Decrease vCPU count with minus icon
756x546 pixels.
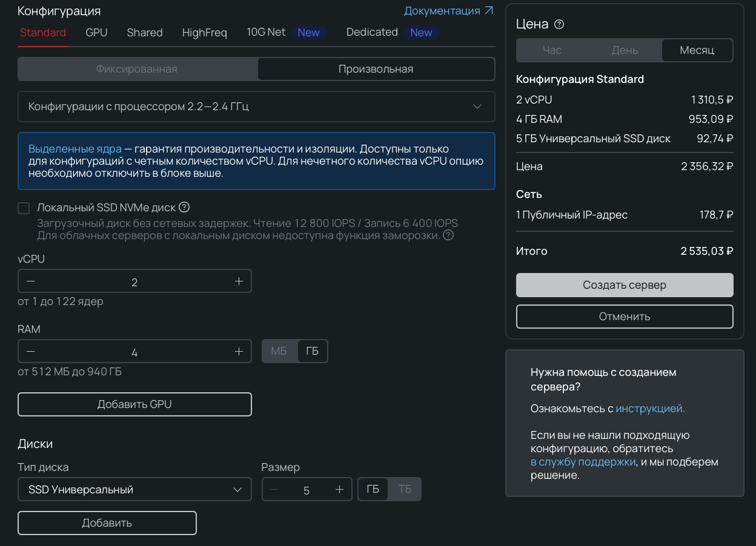pyautogui.click(x=31, y=281)
